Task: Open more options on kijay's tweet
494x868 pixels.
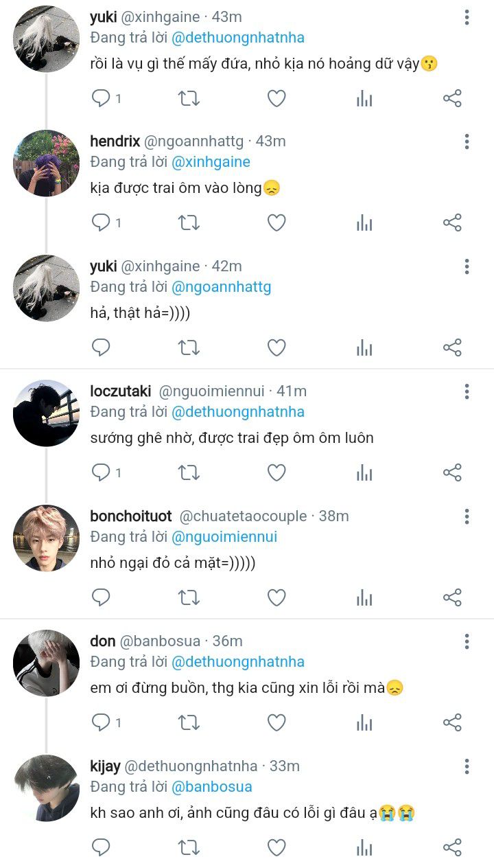Action: [x=467, y=766]
